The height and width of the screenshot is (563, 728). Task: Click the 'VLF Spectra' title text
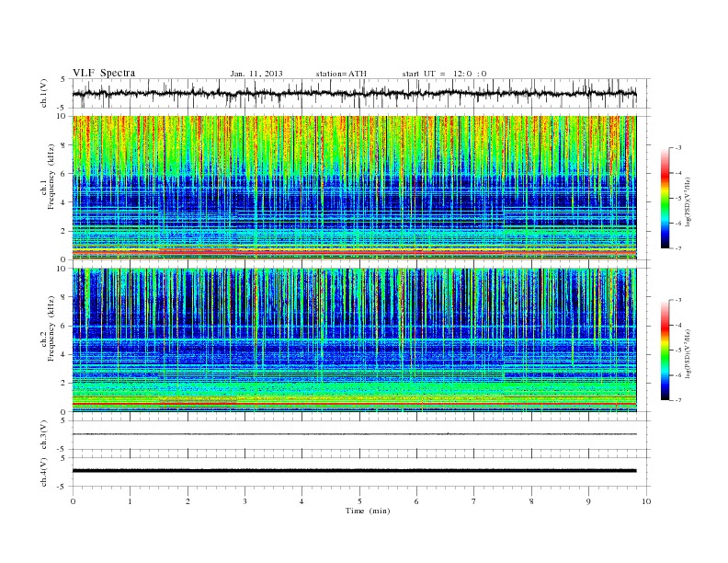[104, 73]
